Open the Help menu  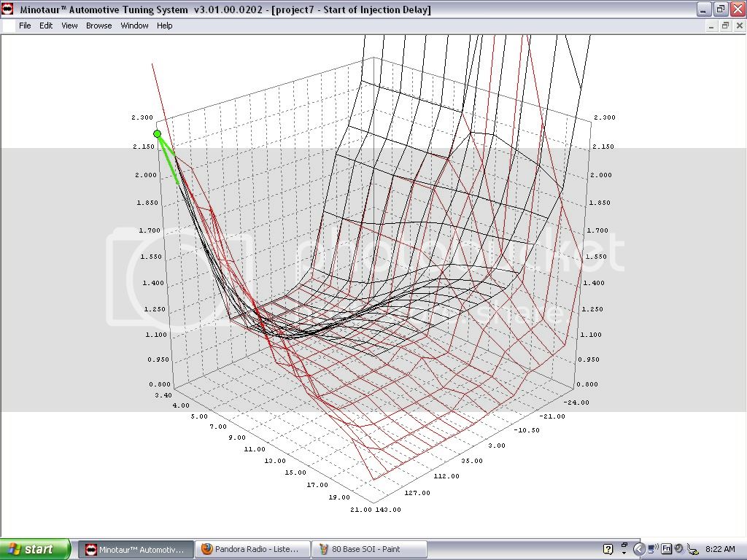coord(164,26)
